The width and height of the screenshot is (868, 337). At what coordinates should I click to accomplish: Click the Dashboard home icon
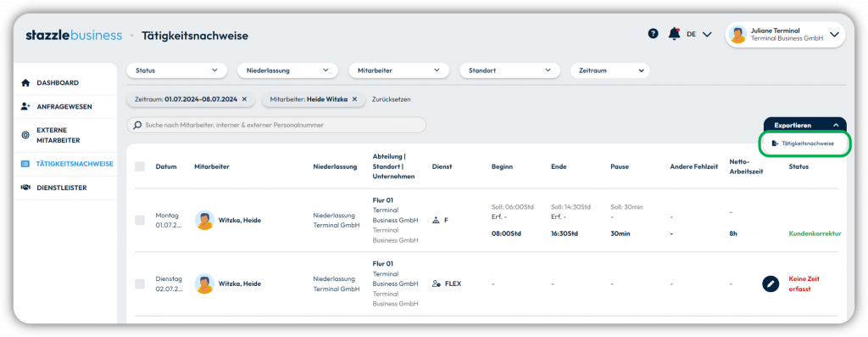click(25, 82)
